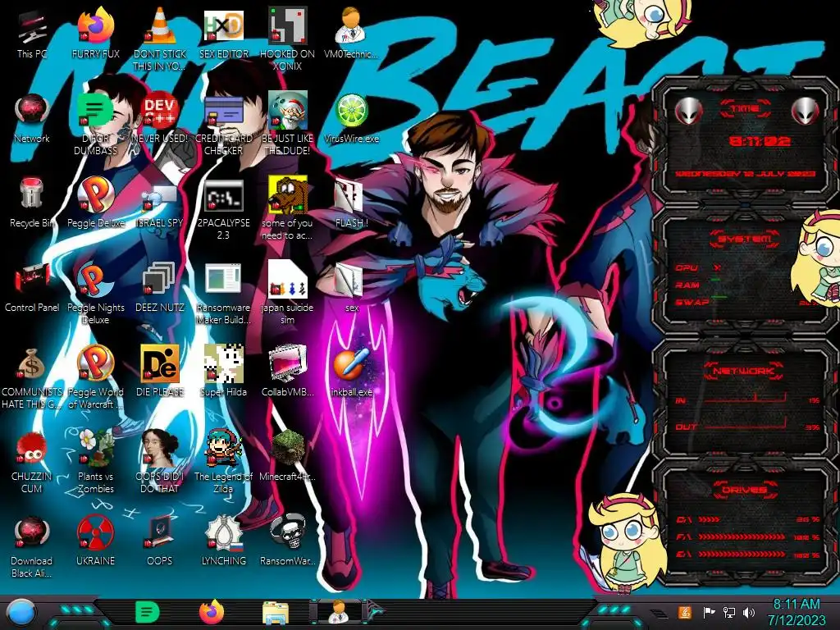Screen dimensions: 840x630
Task: Click the DRIVES widget header
Action: 745,490
